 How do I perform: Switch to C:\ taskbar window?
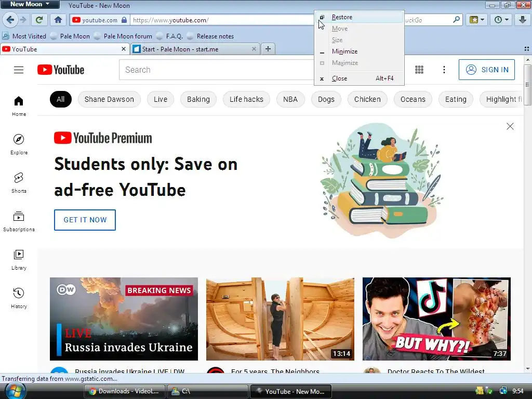(208, 391)
